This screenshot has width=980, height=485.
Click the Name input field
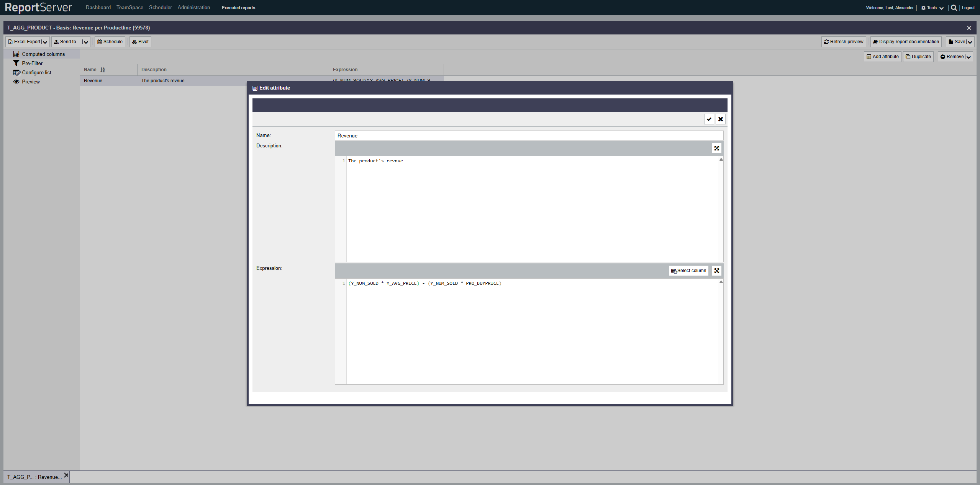(529, 136)
